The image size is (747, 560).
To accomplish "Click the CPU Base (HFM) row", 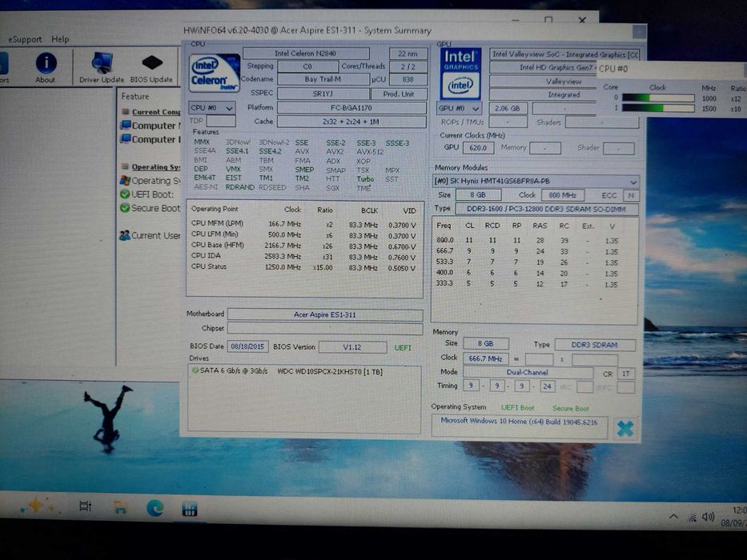I will tap(303, 246).
